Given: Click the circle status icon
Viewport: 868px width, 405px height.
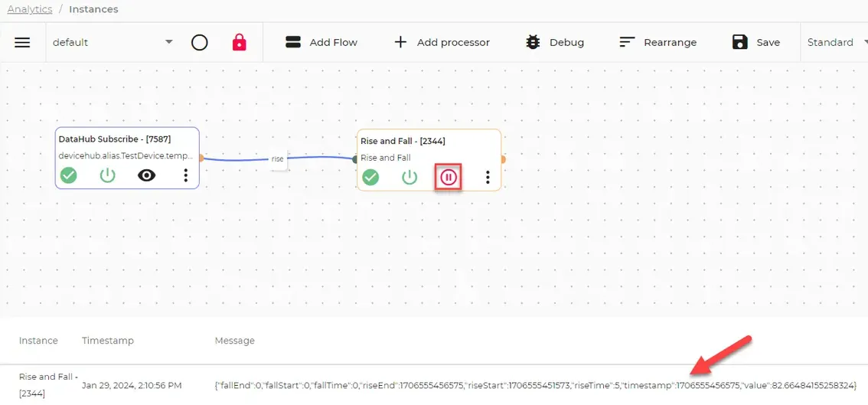Looking at the screenshot, I should coord(199,42).
